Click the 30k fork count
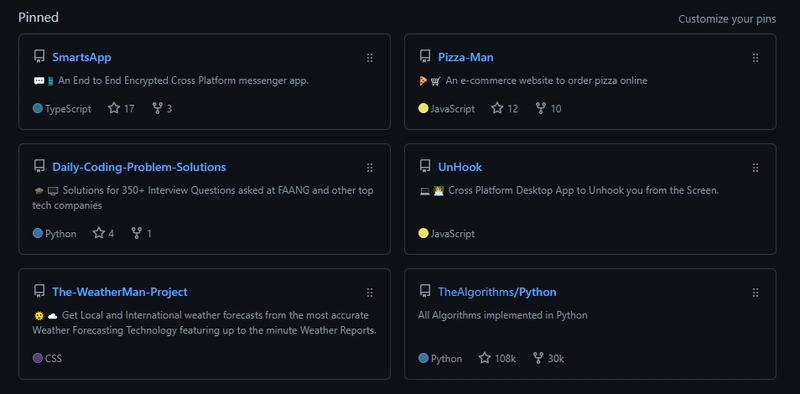The image size is (800, 394). click(556, 359)
